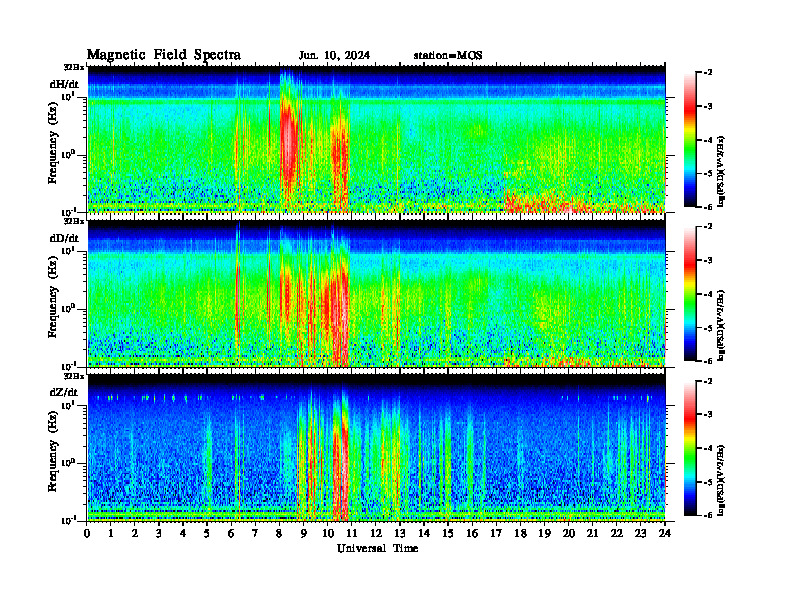Click hour "23" on Universal Time axis
This screenshot has height=612, width=792.
click(640, 534)
